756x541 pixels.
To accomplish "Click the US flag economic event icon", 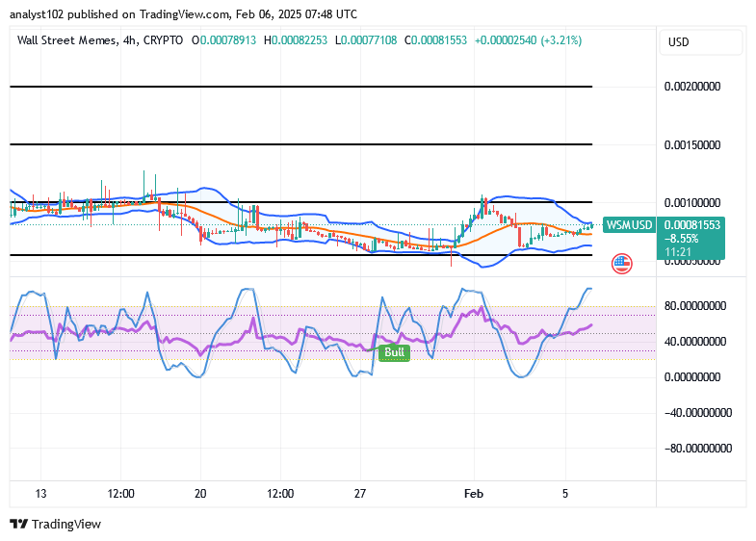I will tap(621, 264).
